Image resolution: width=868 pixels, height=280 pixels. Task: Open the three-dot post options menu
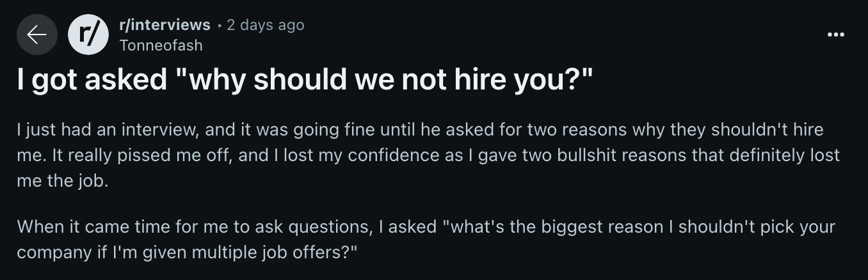click(836, 35)
